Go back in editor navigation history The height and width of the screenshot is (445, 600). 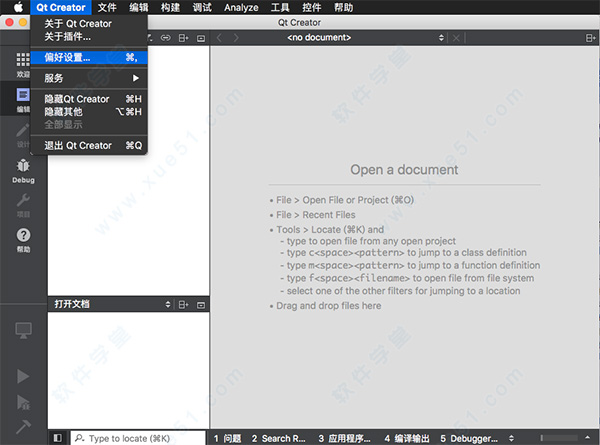click(219, 37)
